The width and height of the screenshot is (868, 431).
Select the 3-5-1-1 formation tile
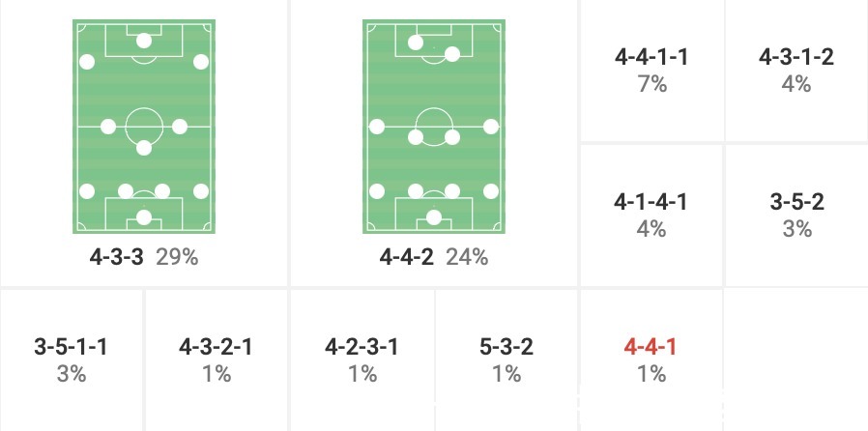[x=72, y=359]
